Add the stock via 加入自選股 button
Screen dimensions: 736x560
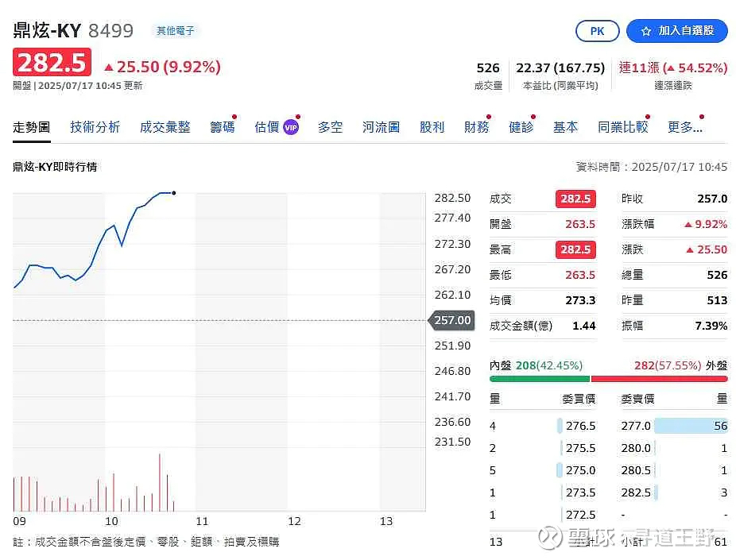pyautogui.click(x=677, y=31)
